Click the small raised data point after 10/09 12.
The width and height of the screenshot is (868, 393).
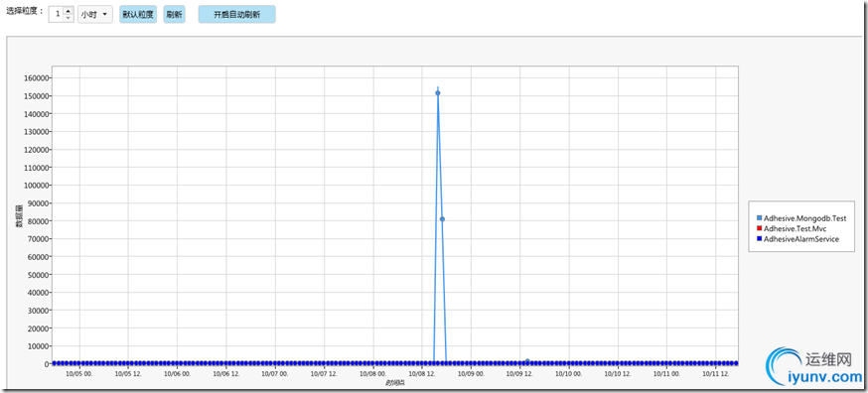pyautogui.click(x=527, y=361)
